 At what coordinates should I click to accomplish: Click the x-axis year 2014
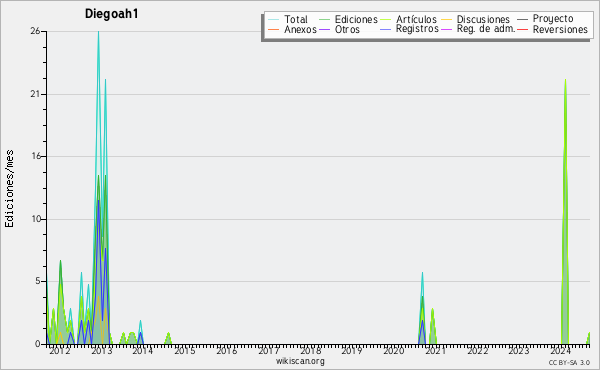tap(143, 351)
